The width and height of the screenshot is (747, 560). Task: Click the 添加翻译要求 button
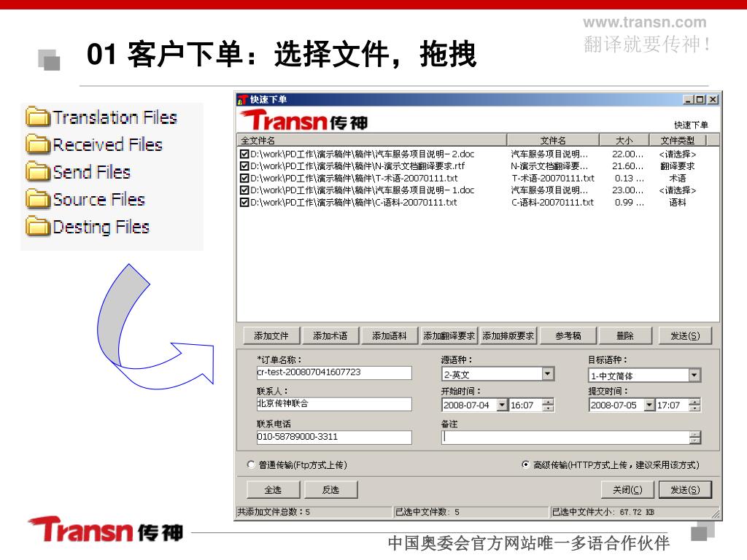(449, 335)
